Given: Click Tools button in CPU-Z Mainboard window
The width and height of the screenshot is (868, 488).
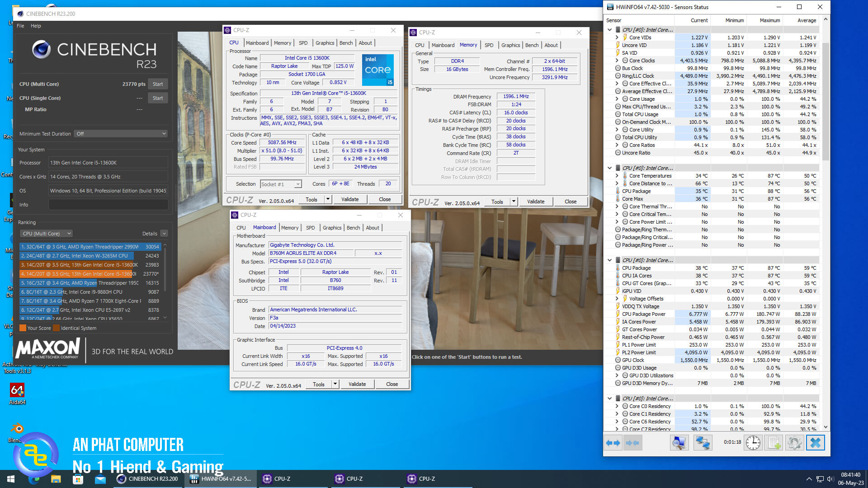Looking at the screenshot, I should 319,384.
